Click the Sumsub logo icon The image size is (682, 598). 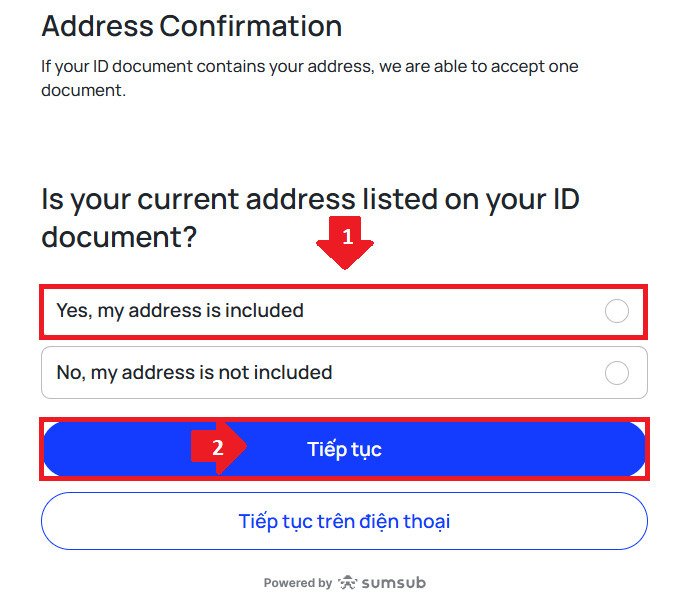point(347,582)
